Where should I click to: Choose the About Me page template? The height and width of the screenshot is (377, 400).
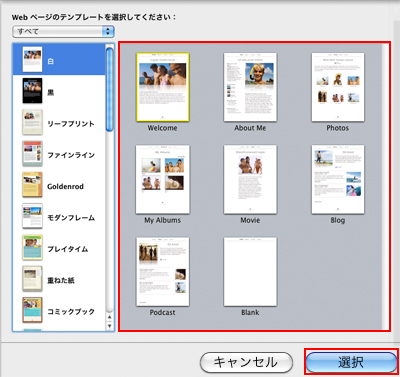point(250,87)
